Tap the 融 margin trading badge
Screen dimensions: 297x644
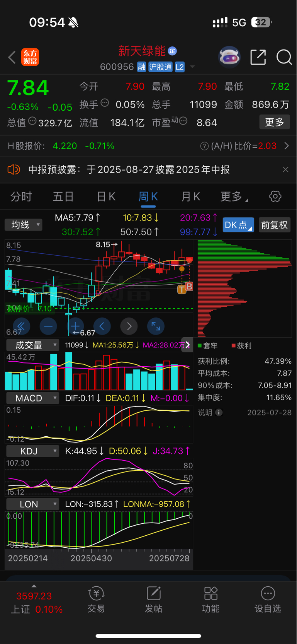pos(141,67)
